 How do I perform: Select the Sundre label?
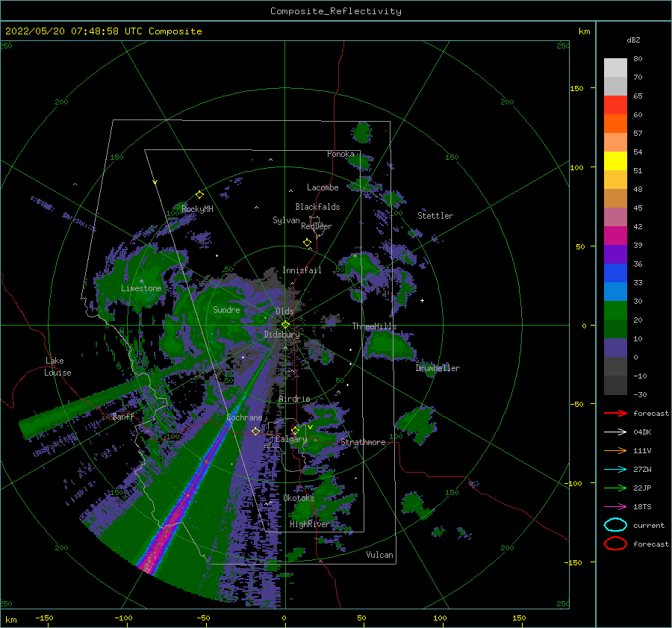226,309
